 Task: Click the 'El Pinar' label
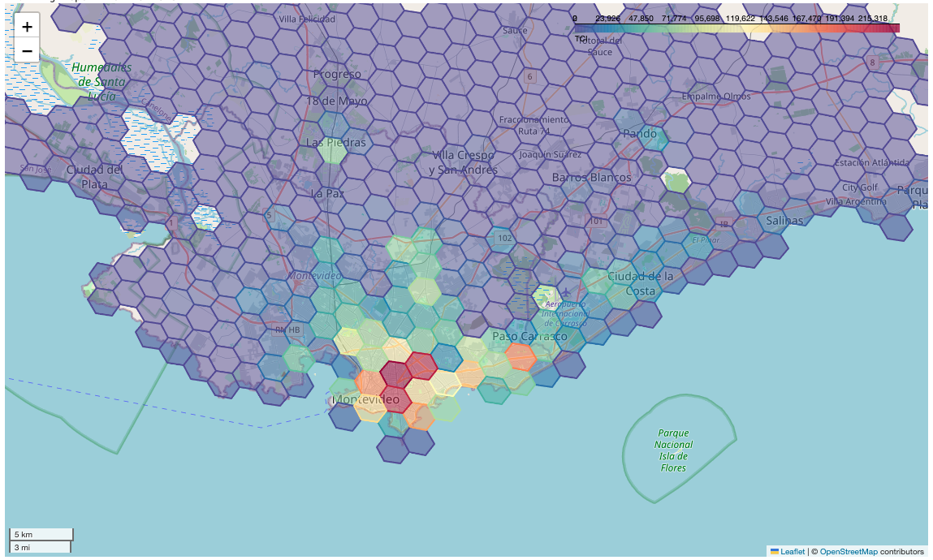706,240
